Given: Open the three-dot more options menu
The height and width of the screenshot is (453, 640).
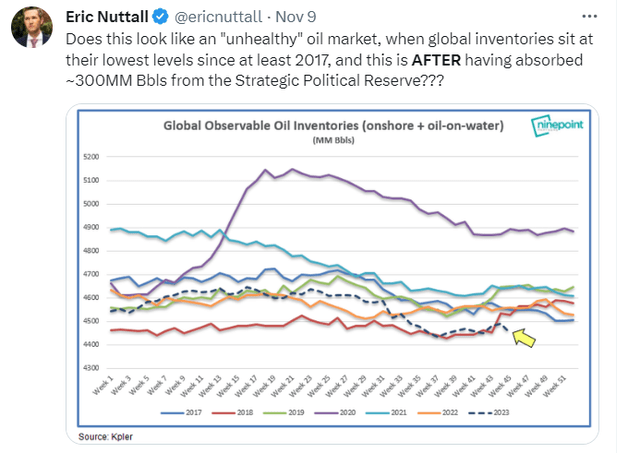Looking at the screenshot, I should pos(589,16).
